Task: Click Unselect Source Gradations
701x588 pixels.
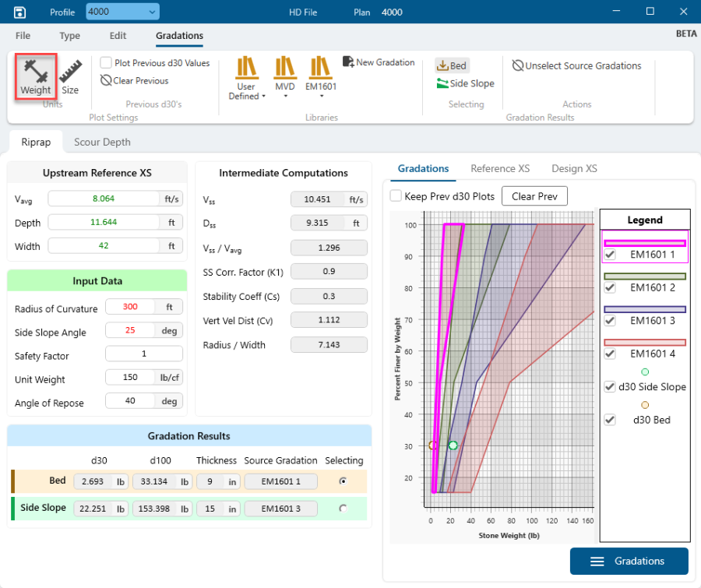Action: click(x=576, y=66)
